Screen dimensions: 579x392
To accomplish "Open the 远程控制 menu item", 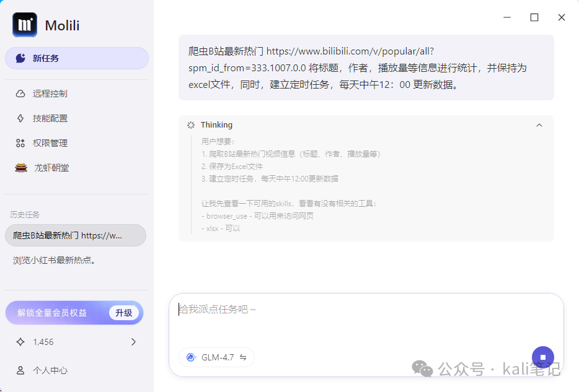I will (77, 94).
